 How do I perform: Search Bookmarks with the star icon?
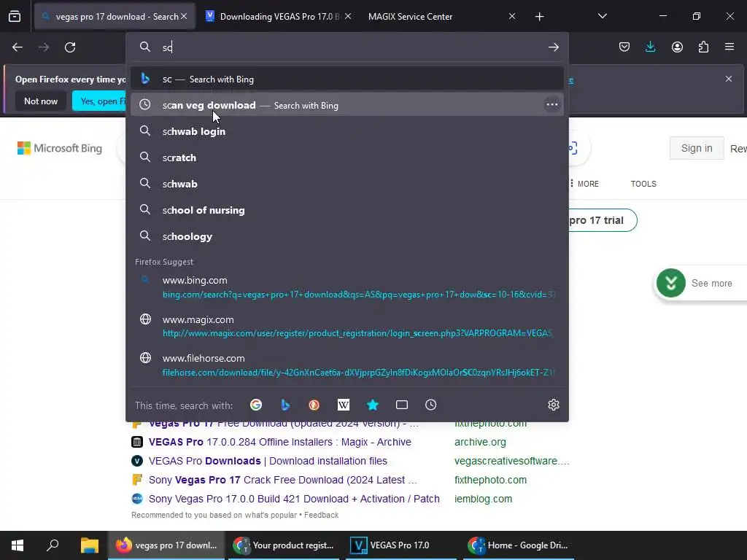pos(373,405)
